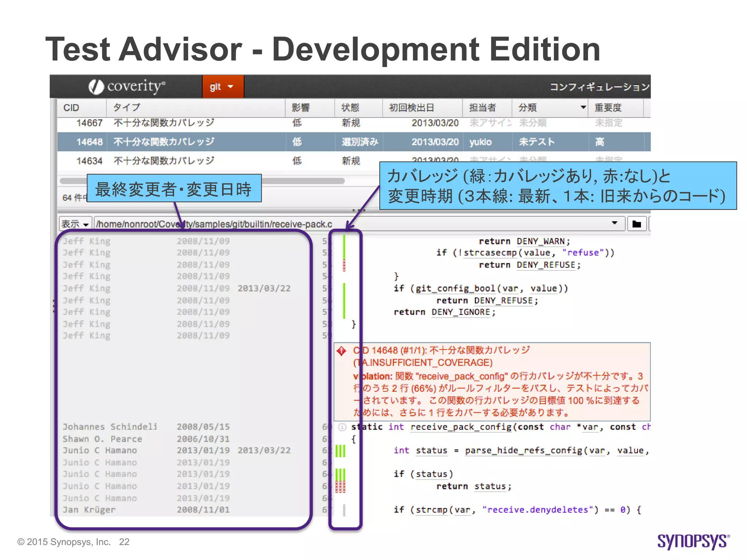Image resolution: width=747 pixels, height=560 pixels.
Task: Click red diamond icon for CID 14648
Action: click(342, 351)
